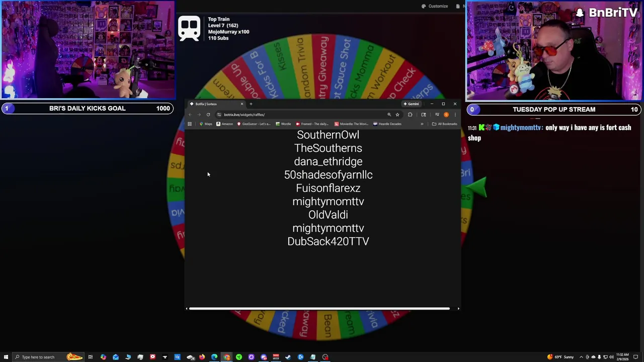The image size is (644, 362).
Task: Click the horizontal scrollbar in the browser
Action: (319, 309)
